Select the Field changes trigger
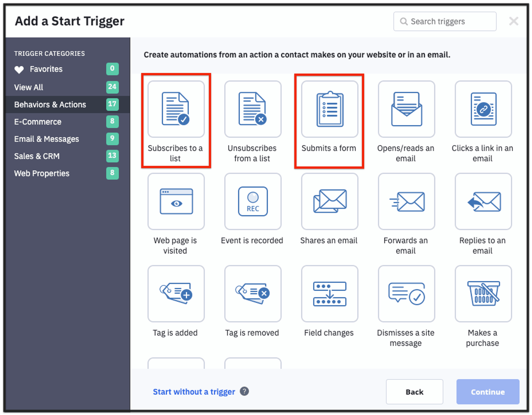 pos(329,294)
